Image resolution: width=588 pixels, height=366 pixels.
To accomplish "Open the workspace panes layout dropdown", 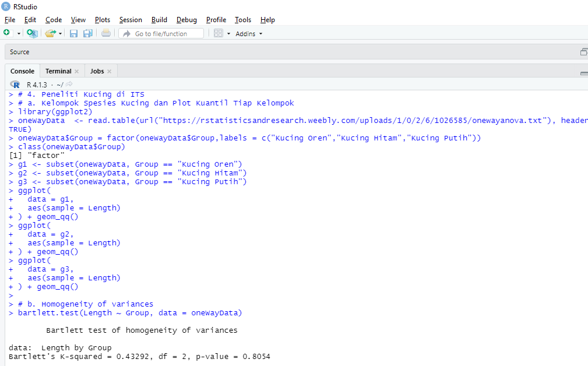I will tap(227, 33).
